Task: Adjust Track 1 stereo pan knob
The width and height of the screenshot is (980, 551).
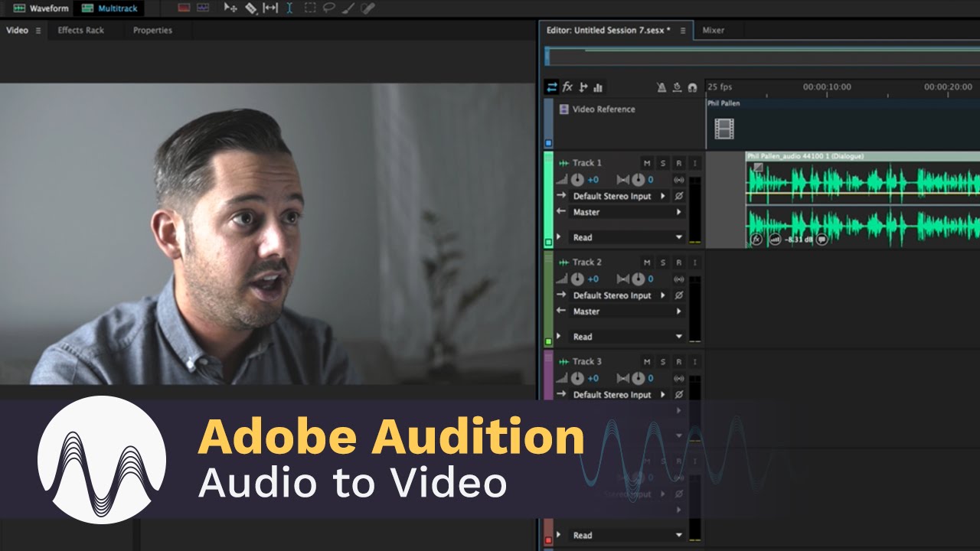Action: pyautogui.click(x=639, y=180)
